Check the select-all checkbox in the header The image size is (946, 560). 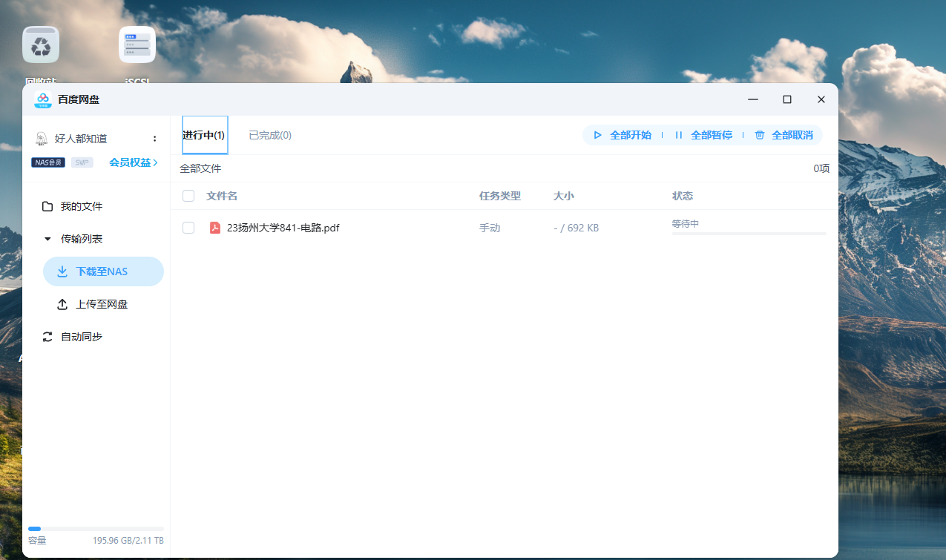[188, 195]
